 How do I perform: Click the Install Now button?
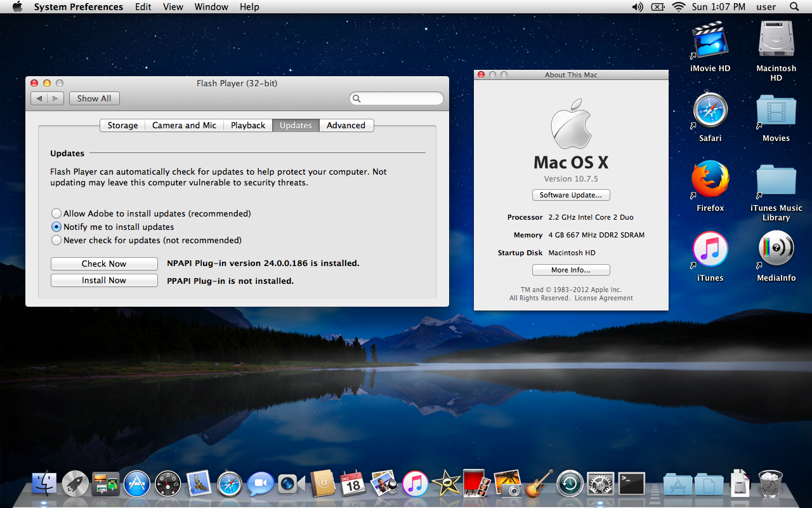[x=104, y=280]
